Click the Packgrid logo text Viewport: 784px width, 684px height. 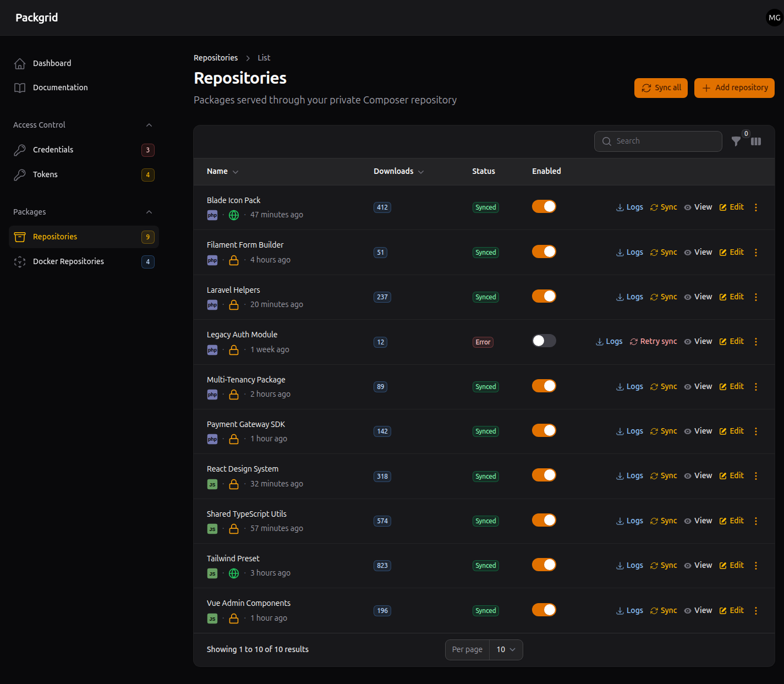[37, 18]
